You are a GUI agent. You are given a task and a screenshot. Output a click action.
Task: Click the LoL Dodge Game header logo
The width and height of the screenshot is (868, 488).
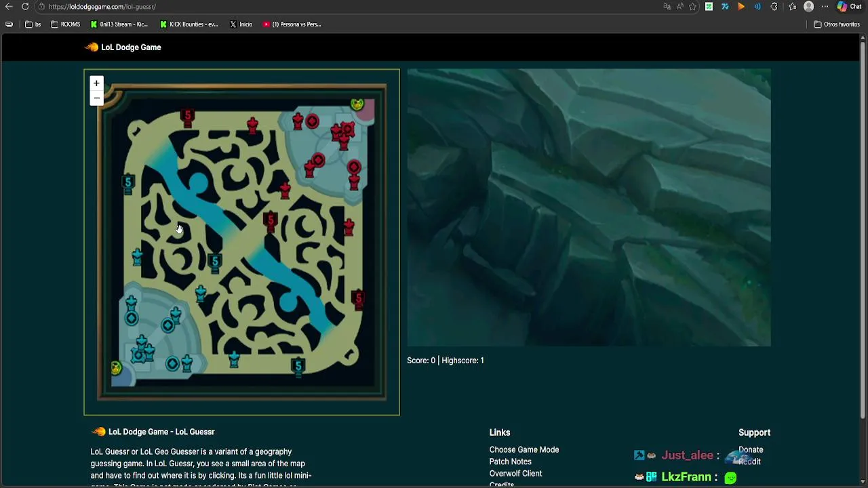pyautogui.click(x=123, y=47)
